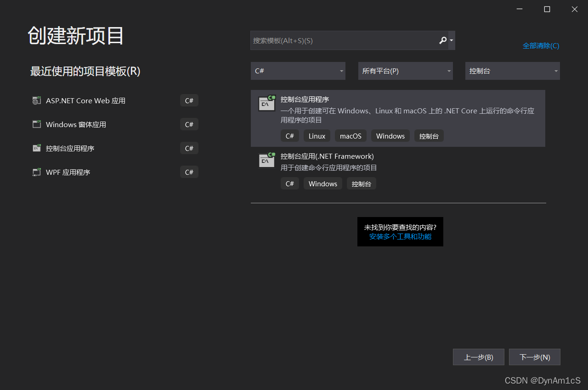
Task: Open search options dropdown arrow beside magnifier
Action: pyautogui.click(x=452, y=40)
